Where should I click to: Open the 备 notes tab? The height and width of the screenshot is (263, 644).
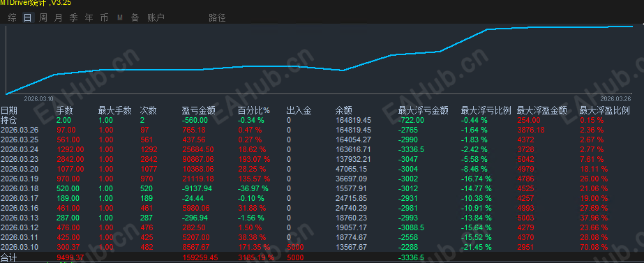tap(135, 17)
